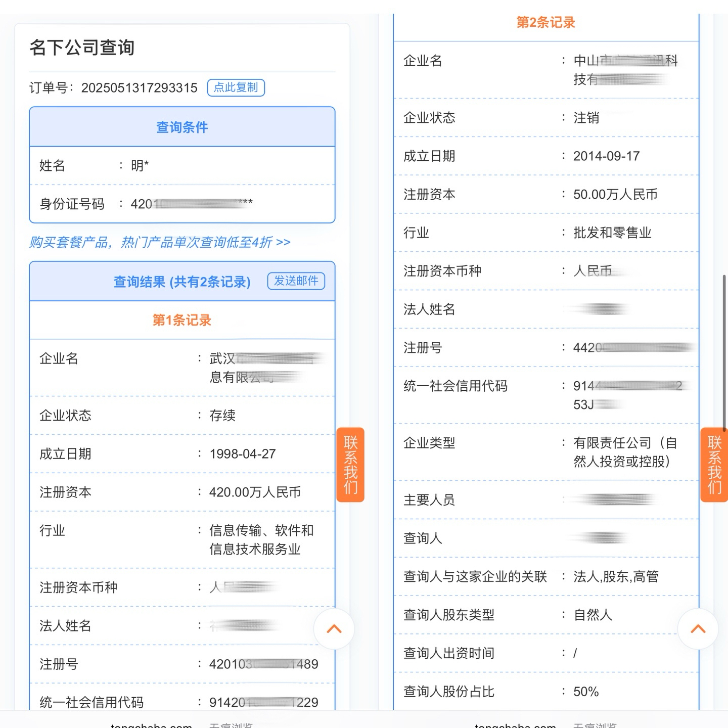728x728 pixels.
Task: Click the 身份证号码 label in query conditions
Action: coord(72,204)
